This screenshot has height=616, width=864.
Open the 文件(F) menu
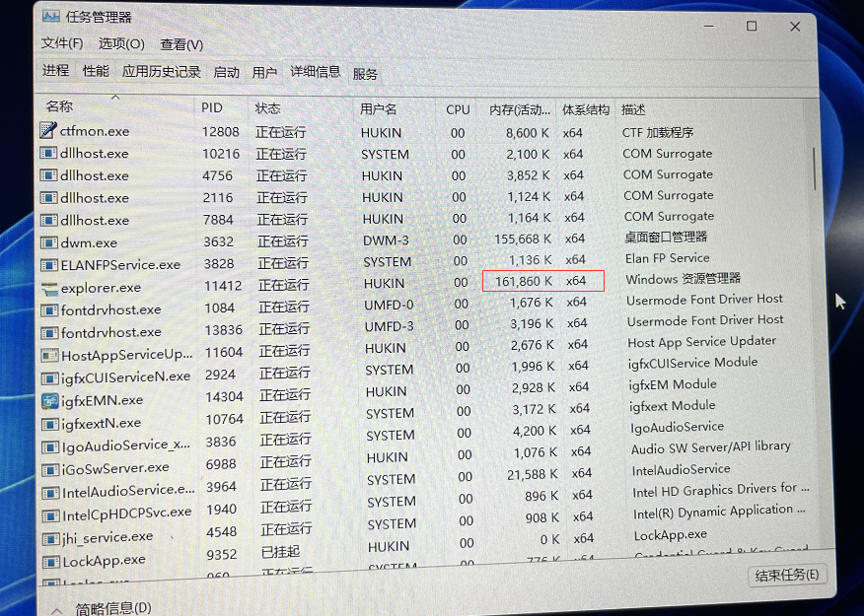pyautogui.click(x=62, y=43)
